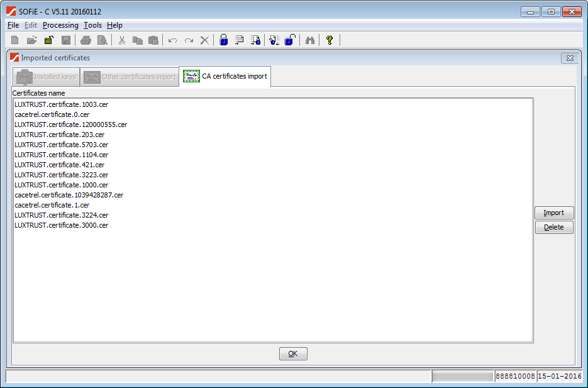Click the document with lock toolbar icon
Image resolution: width=588 pixels, height=388 pixels.
[x=255, y=40]
